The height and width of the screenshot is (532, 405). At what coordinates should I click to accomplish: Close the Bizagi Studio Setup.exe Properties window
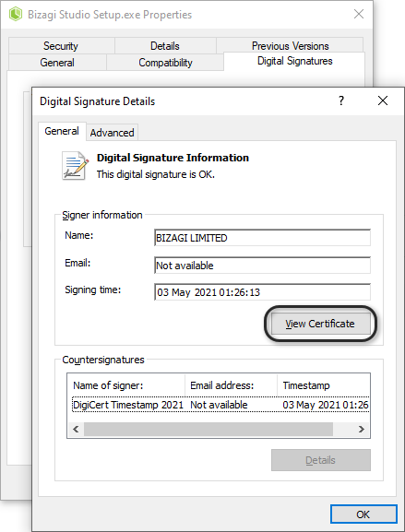[359, 14]
